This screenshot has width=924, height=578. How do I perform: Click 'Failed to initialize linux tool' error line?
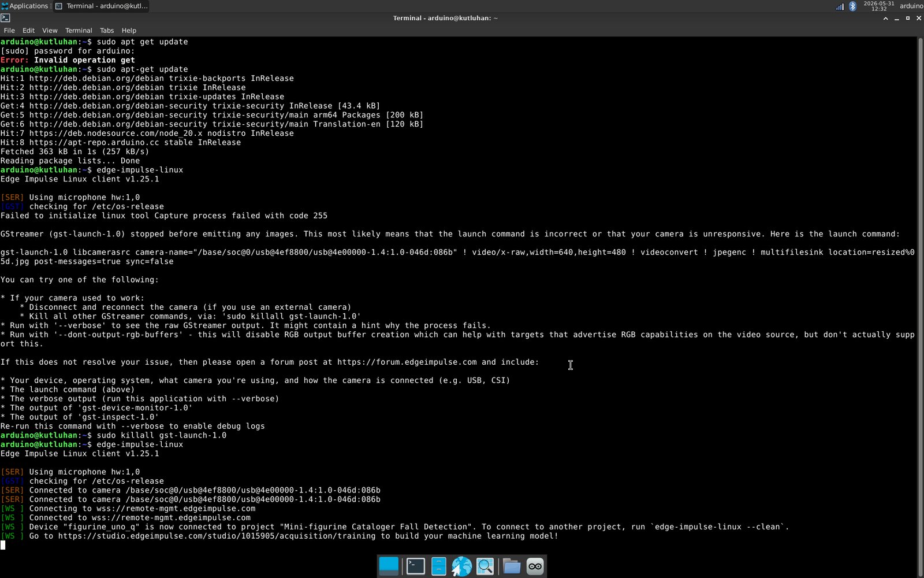pyautogui.click(x=164, y=216)
